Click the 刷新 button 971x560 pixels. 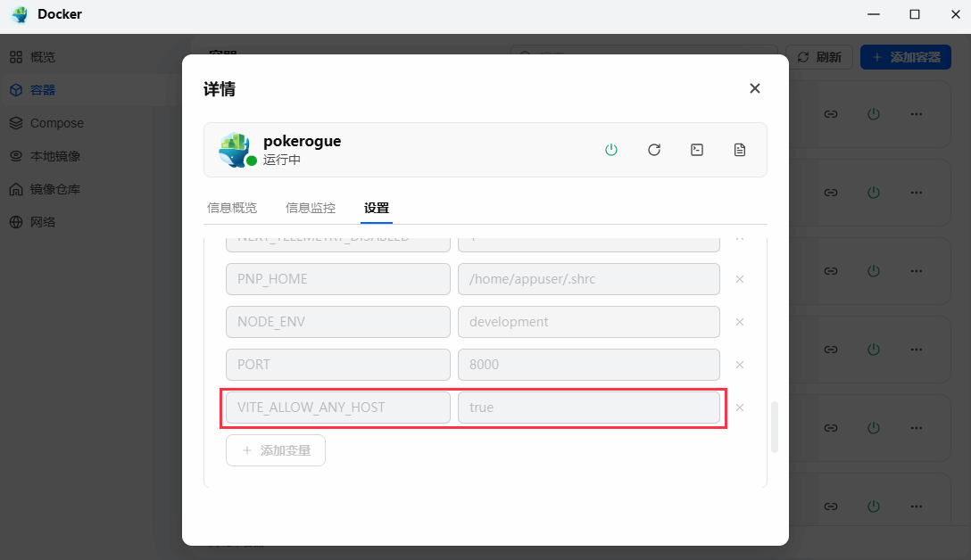819,57
